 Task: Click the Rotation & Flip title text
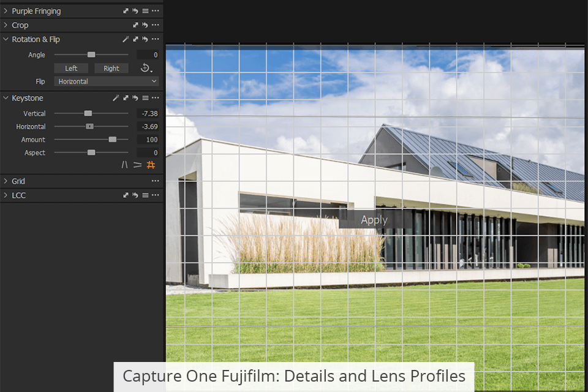coord(36,39)
